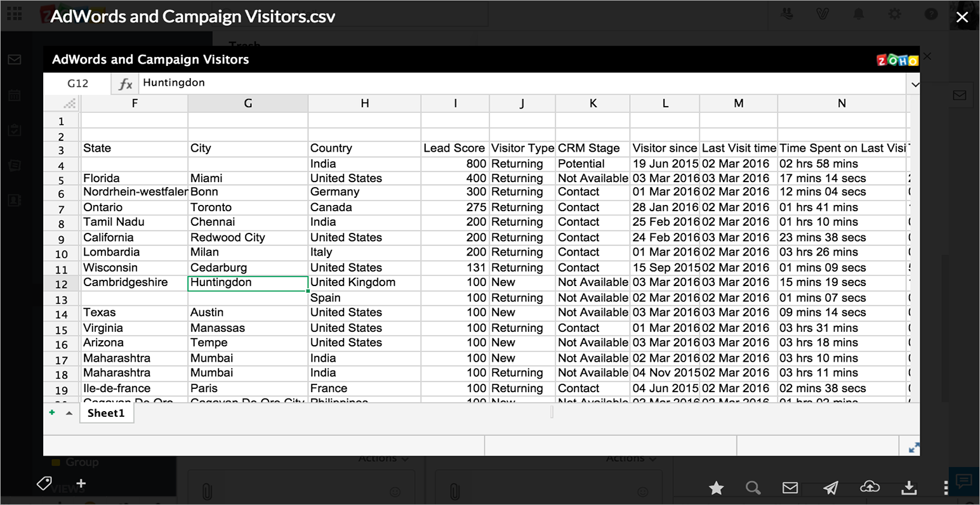Click the Zoho logo in the viewer header

click(x=897, y=60)
